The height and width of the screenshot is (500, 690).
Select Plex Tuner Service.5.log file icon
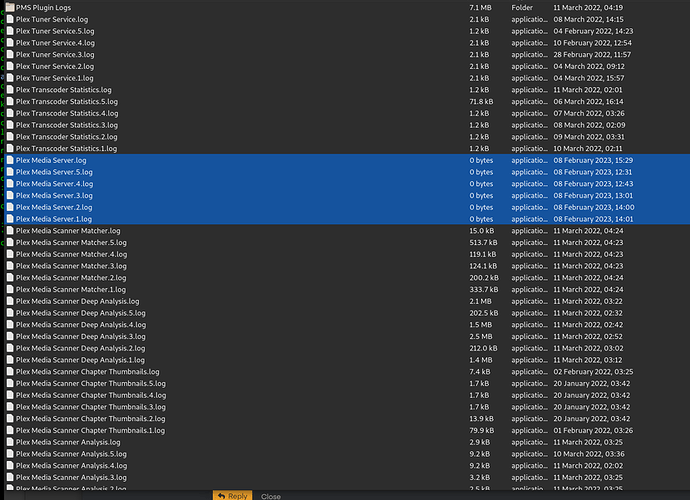click(10, 31)
